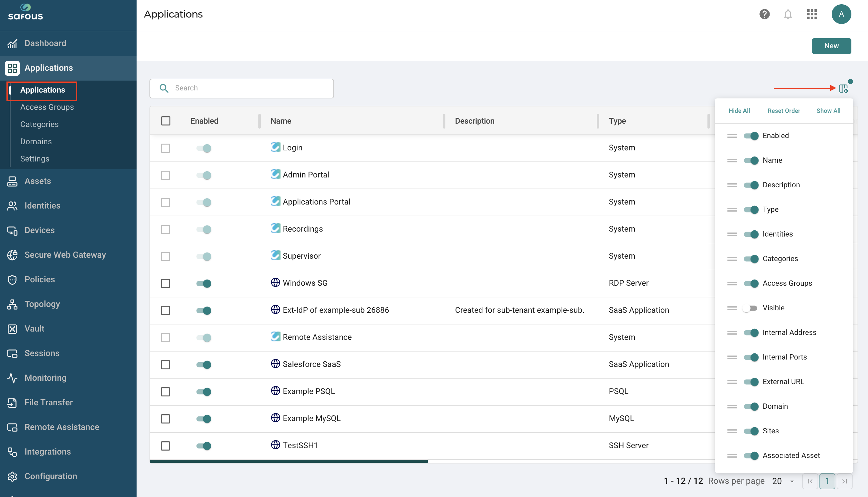The image size is (868, 497).
Task: Click the horizontal table scrollbar
Action: pyautogui.click(x=289, y=461)
